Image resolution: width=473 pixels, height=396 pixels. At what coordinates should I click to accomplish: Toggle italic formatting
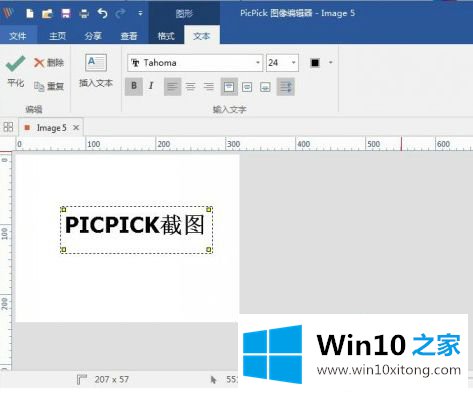151,86
